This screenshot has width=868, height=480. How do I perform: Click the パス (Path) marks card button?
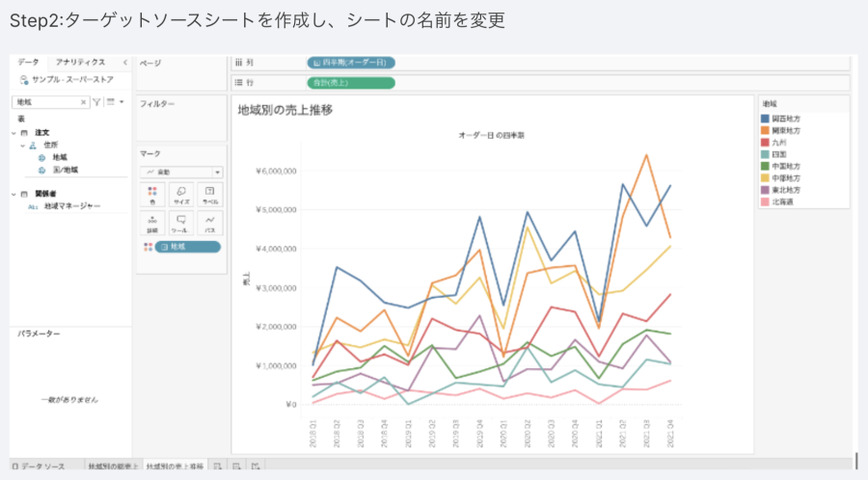(209, 224)
